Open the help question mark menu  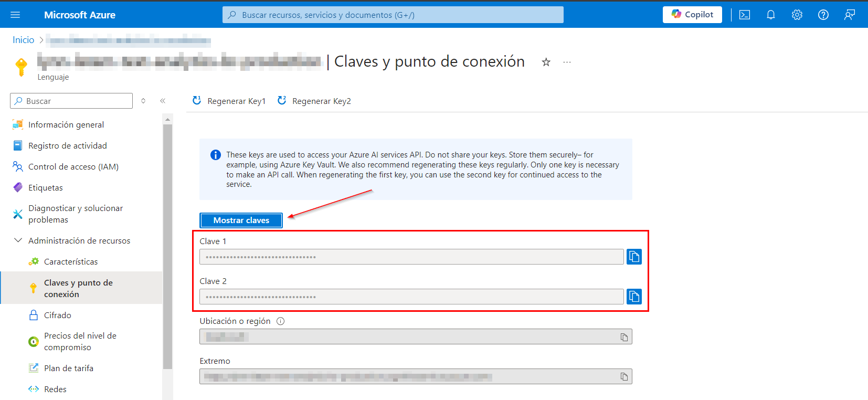823,15
